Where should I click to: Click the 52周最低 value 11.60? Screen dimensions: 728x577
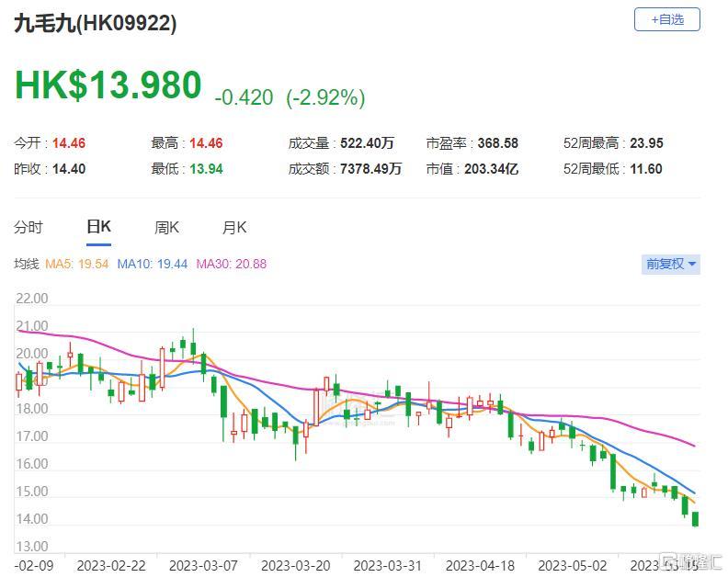coord(646,168)
